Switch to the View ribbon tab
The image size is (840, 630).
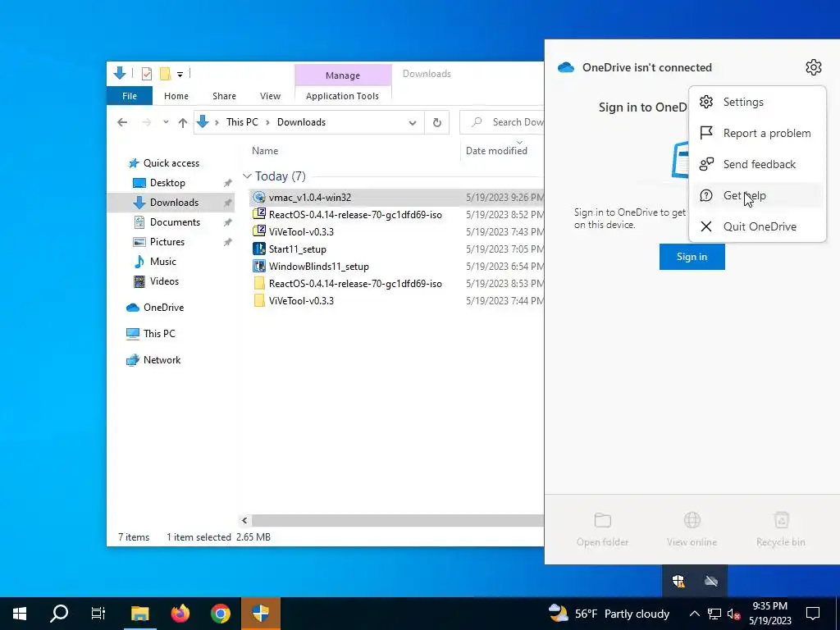(270, 96)
